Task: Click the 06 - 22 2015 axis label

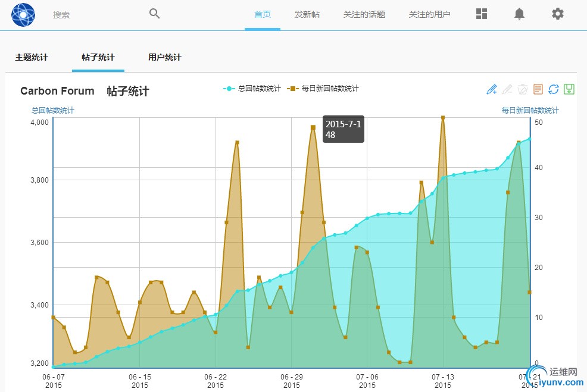Action: pyautogui.click(x=216, y=381)
